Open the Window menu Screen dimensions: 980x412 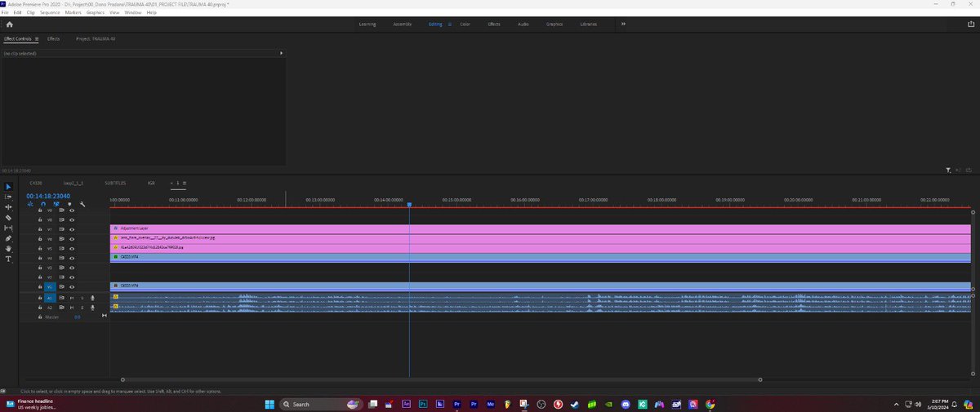coord(131,13)
